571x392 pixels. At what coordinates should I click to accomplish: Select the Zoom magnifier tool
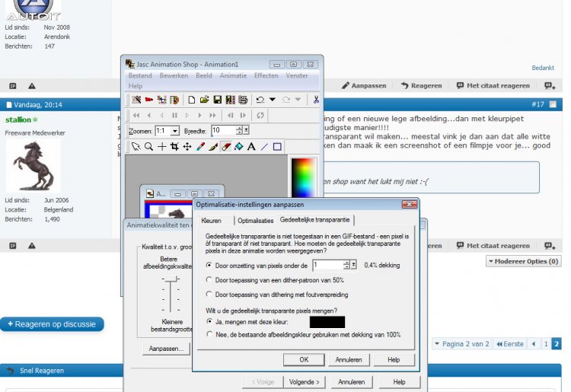(148, 147)
